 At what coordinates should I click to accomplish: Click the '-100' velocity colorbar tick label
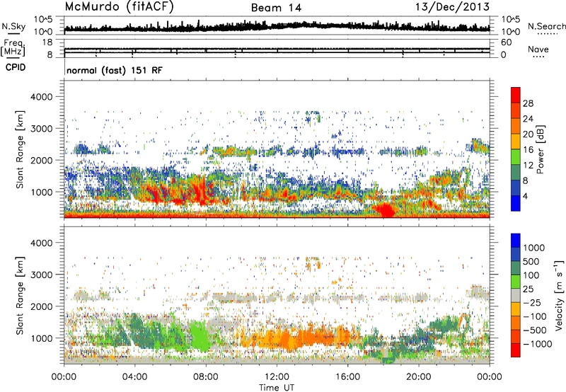pos(535,316)
